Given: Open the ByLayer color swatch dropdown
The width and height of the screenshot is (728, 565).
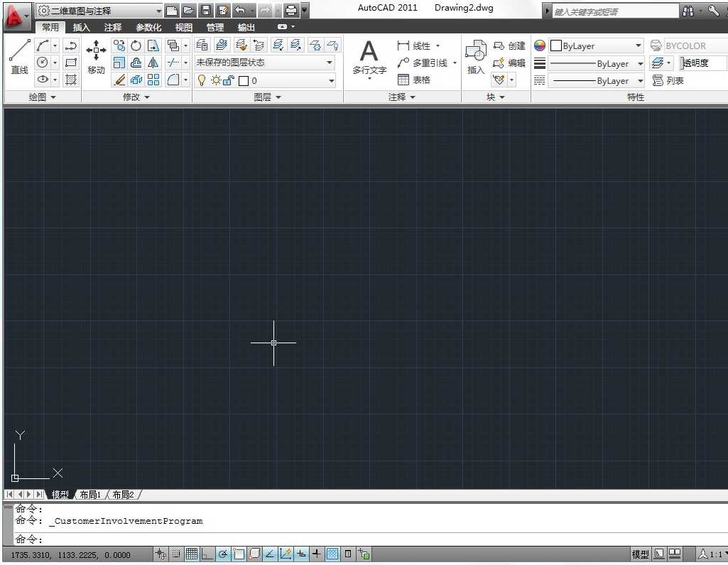Looking at the screenshot, I should coord(595,45).
